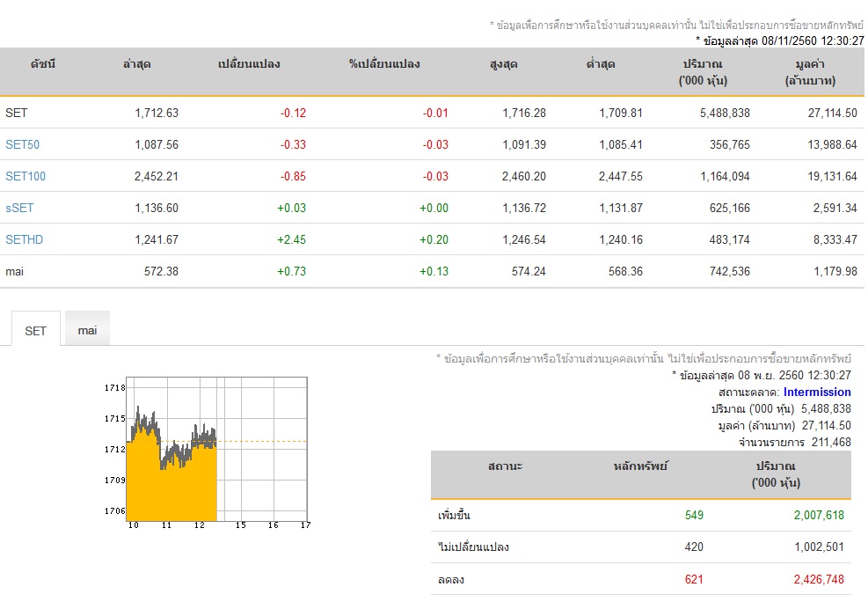Select advancing volume 2,007,618

click(x=819, y=516)
